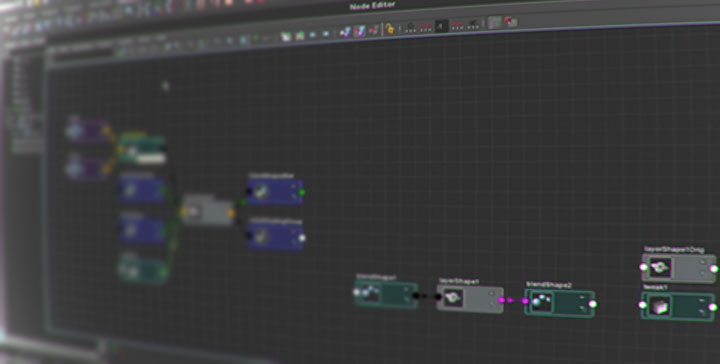Click the blendShape2 node's spheres thumbnail
The image size is (720, 364).
tap(541, 303)
